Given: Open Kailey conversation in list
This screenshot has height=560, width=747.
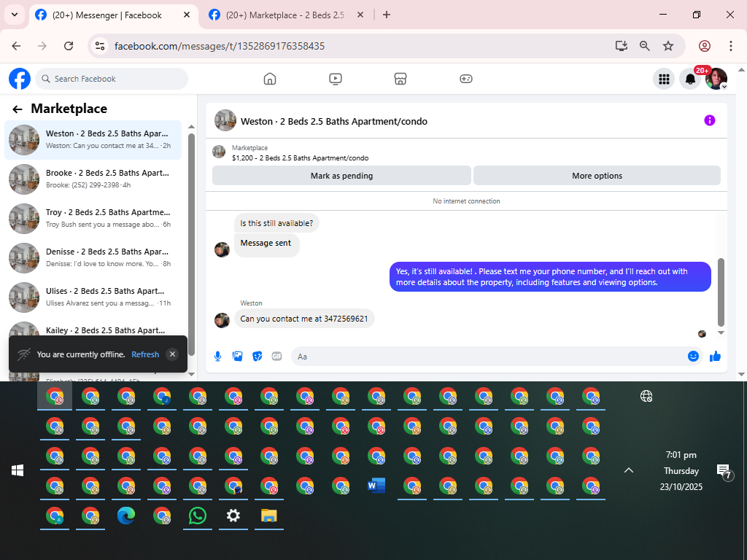Looking at the screenshot, I should 93,329.
